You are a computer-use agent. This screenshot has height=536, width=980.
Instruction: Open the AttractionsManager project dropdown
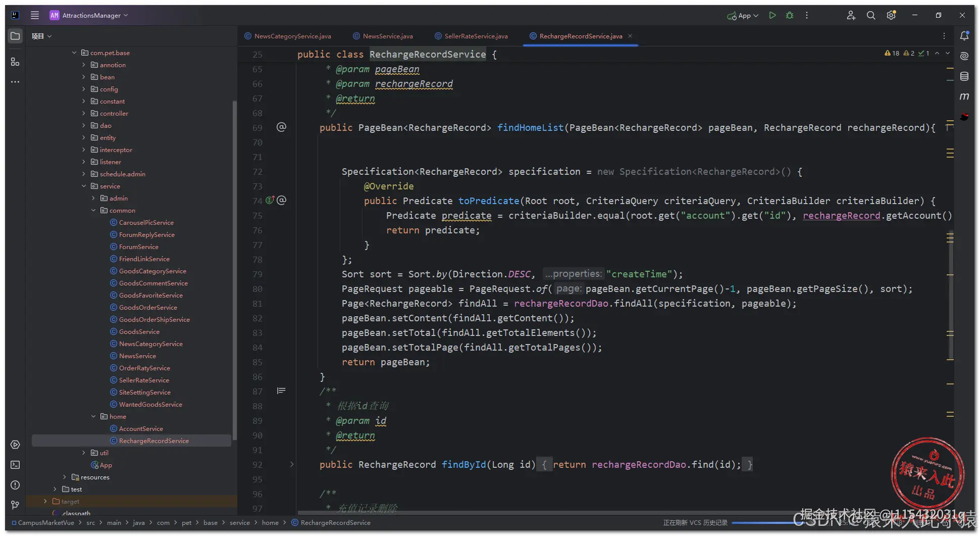(89, 15)
